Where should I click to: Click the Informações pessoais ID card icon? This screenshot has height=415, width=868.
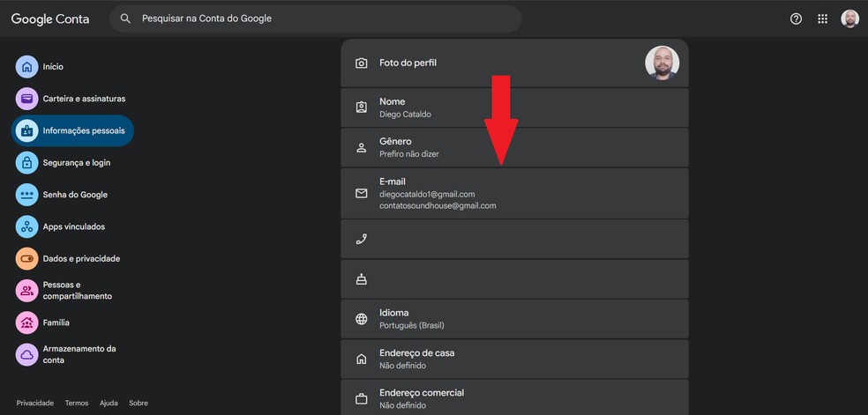[x=27, y=131]
